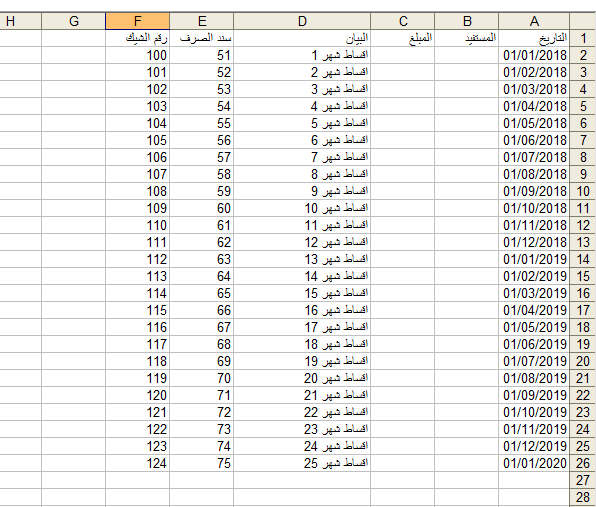Select column G header
The width and height of the screenshot is (596, 507).
(74, 21)
